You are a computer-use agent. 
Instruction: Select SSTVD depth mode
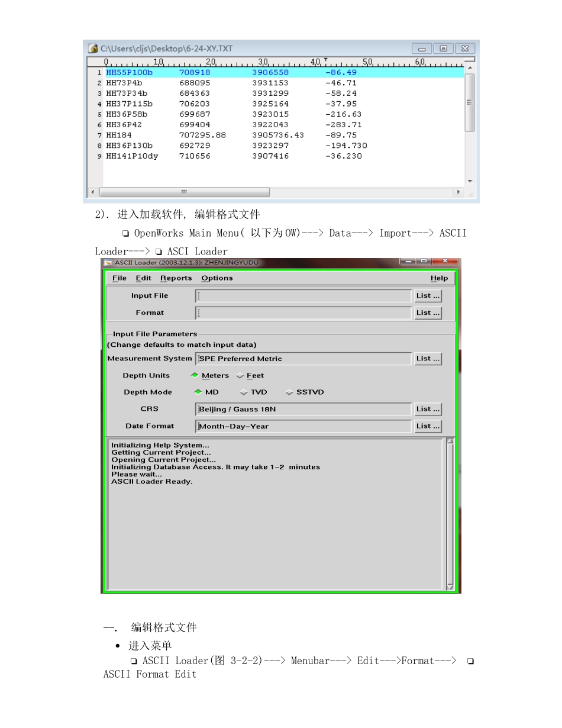tap(305, 392)
